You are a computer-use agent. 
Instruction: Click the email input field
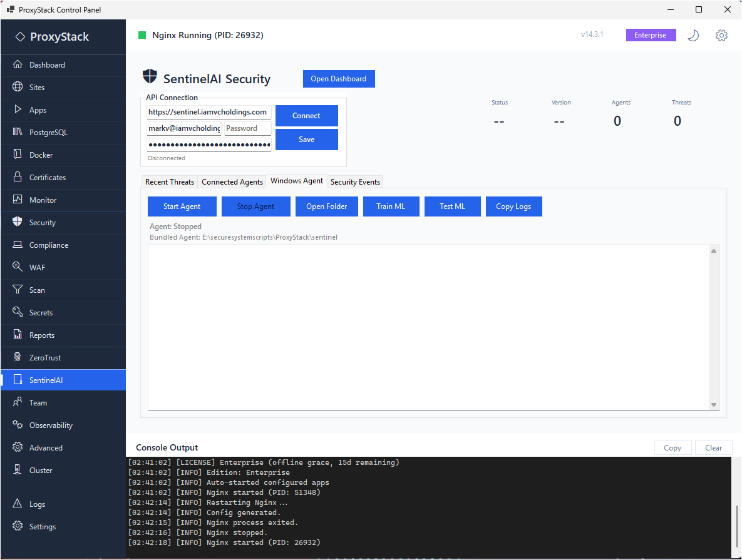point(184,128)
